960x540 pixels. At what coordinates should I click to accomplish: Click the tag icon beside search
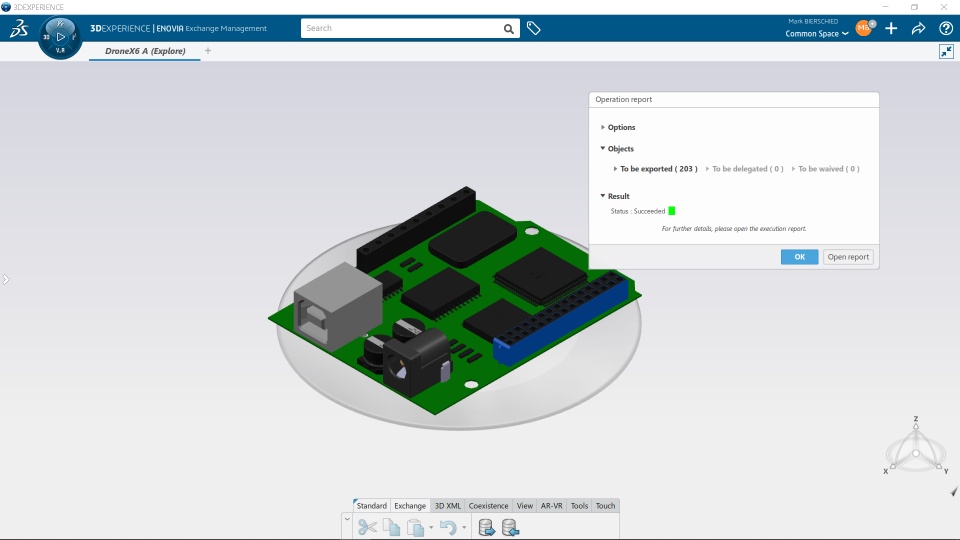click(533, 28)
